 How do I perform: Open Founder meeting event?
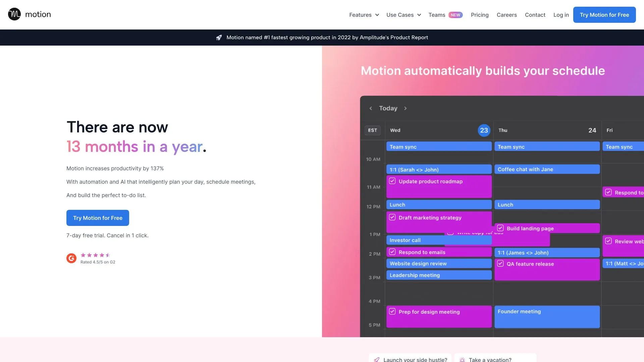(547, 317)
